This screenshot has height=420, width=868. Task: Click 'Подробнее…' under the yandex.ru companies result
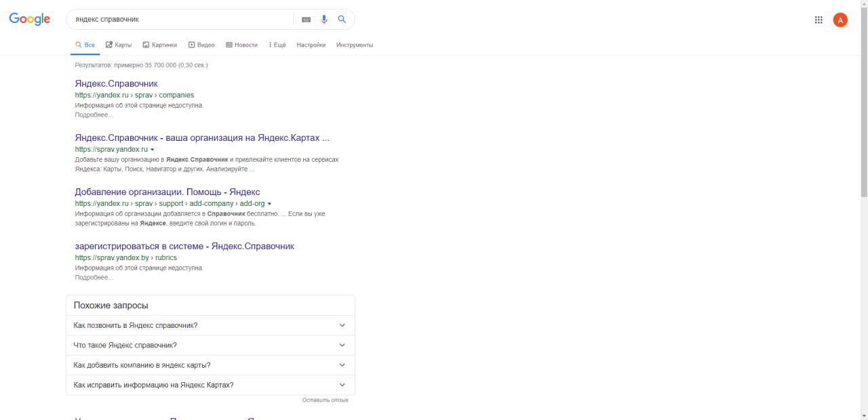(94, 115)
